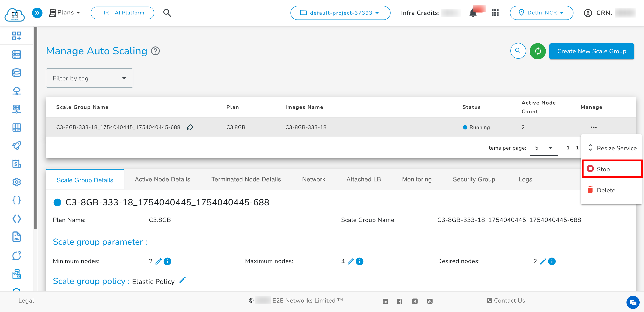Viewport: 644px width, 312px height.
Task: Open the apps grid icon in top bar
Action: 495,13
